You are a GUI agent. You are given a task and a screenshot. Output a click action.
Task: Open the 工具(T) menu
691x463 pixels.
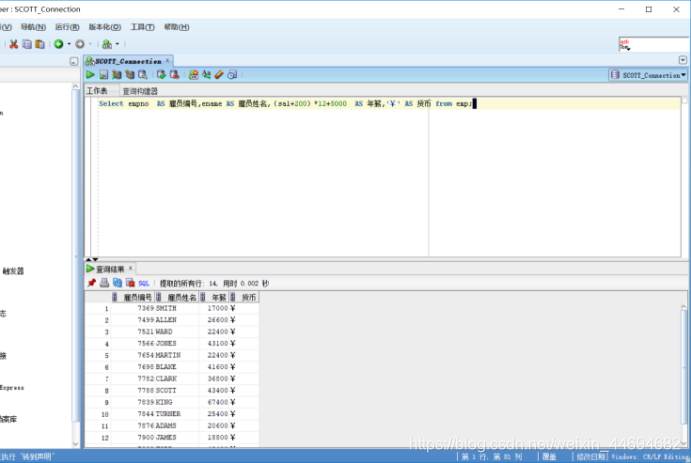point(142,27)
